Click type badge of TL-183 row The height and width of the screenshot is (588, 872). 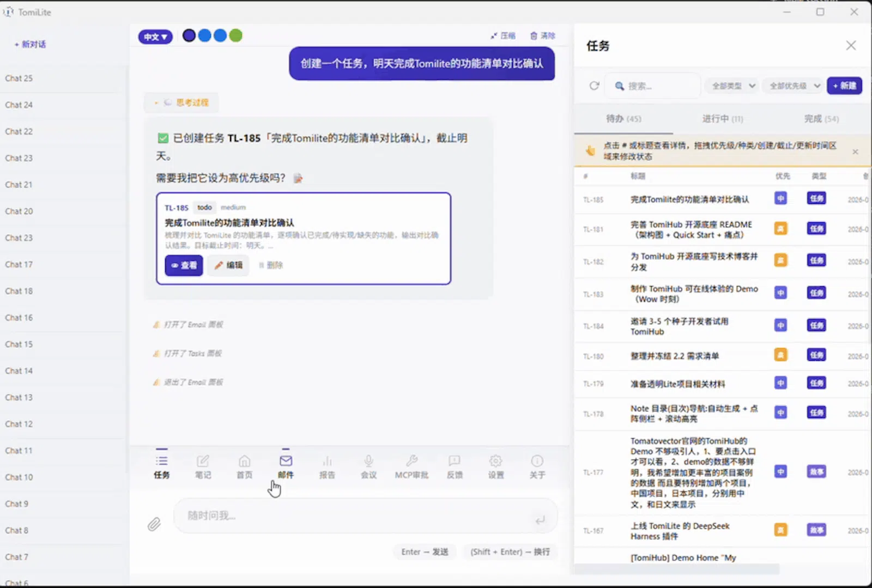(816, 293)
